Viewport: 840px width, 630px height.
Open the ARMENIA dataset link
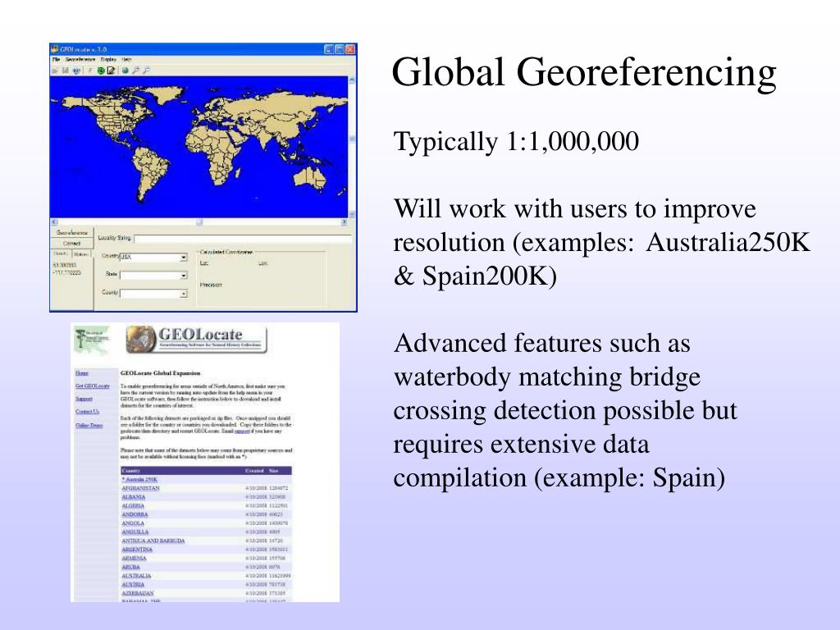click(134, 558)
